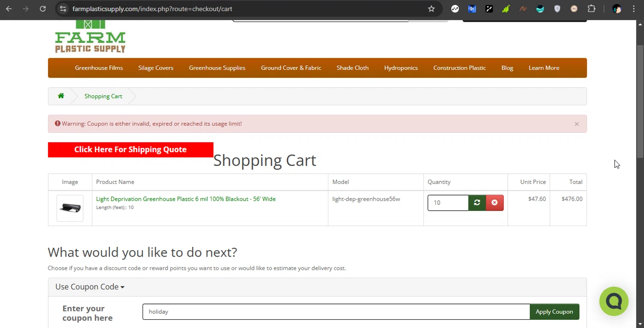Open the browser extensions puzzle icon

[591, 9]
